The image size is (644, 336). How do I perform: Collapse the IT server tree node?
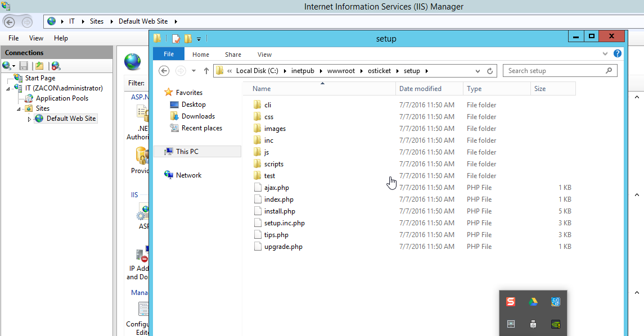coord(8,89)
